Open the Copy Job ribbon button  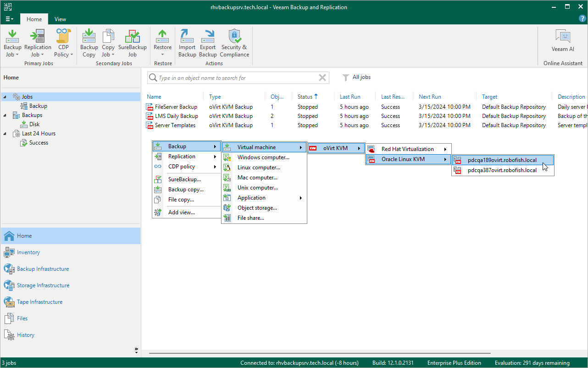(x=108, y=43)
